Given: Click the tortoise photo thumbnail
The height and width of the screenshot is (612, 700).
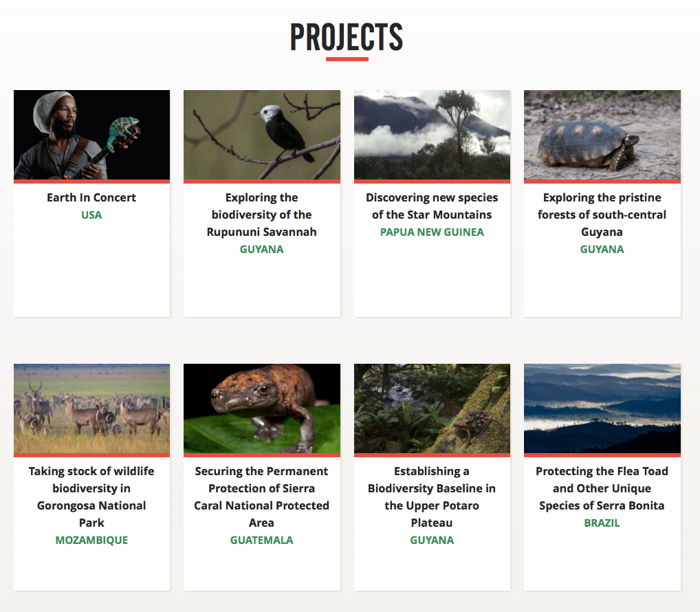Looking at the screenshot, I should (602, 135).
